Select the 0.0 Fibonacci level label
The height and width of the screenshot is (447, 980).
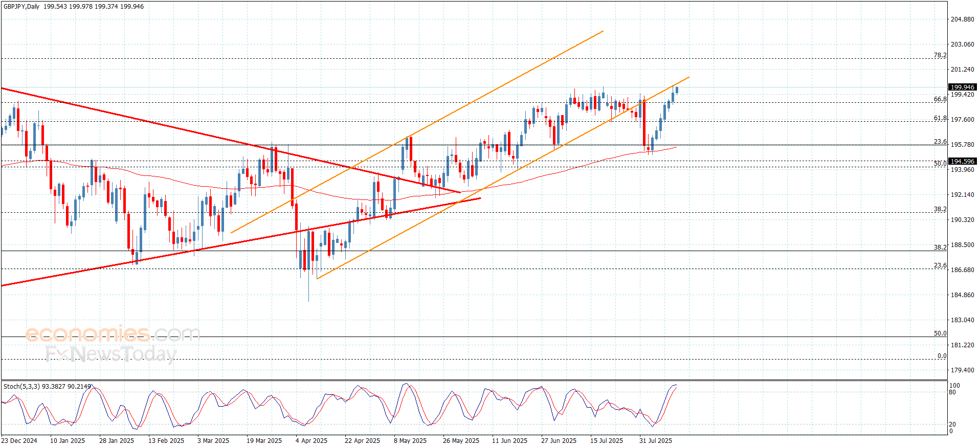[942, 356]
